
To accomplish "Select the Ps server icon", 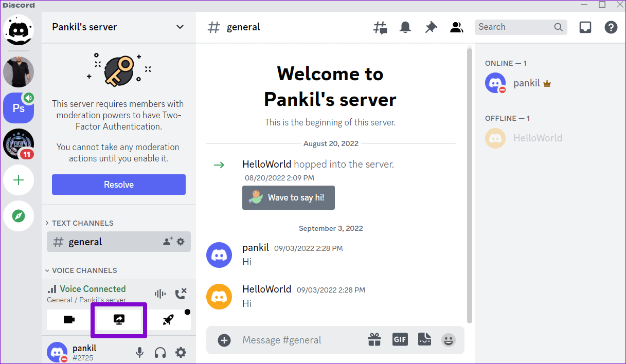I will tap(19, 108).
